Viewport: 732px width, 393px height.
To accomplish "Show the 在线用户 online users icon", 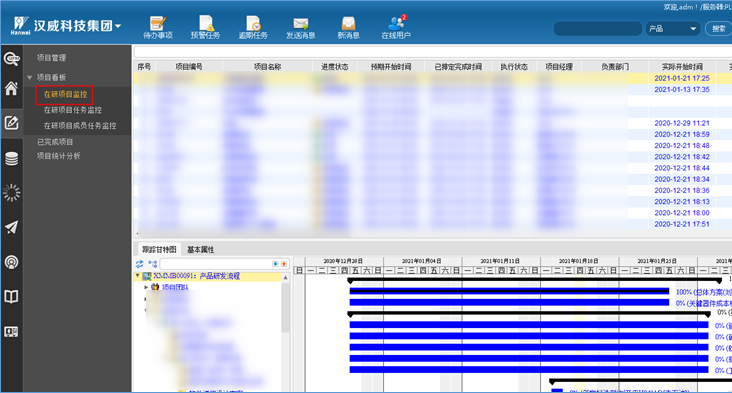I will pos(396,27).
